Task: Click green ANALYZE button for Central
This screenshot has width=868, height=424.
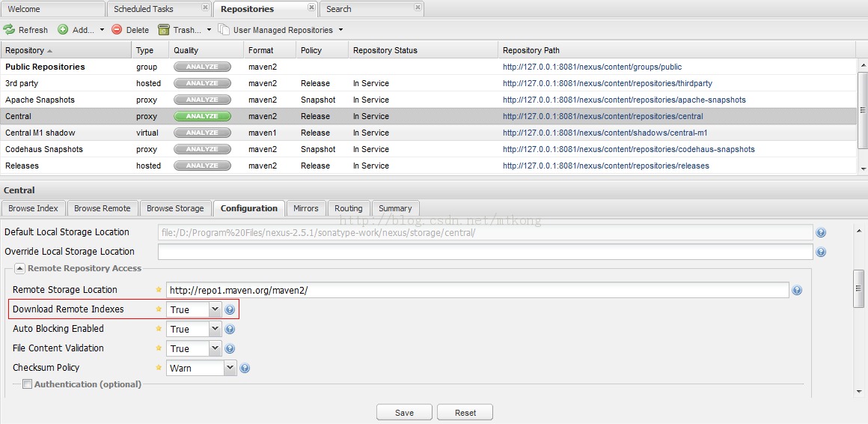Action: tap(202, 116)
